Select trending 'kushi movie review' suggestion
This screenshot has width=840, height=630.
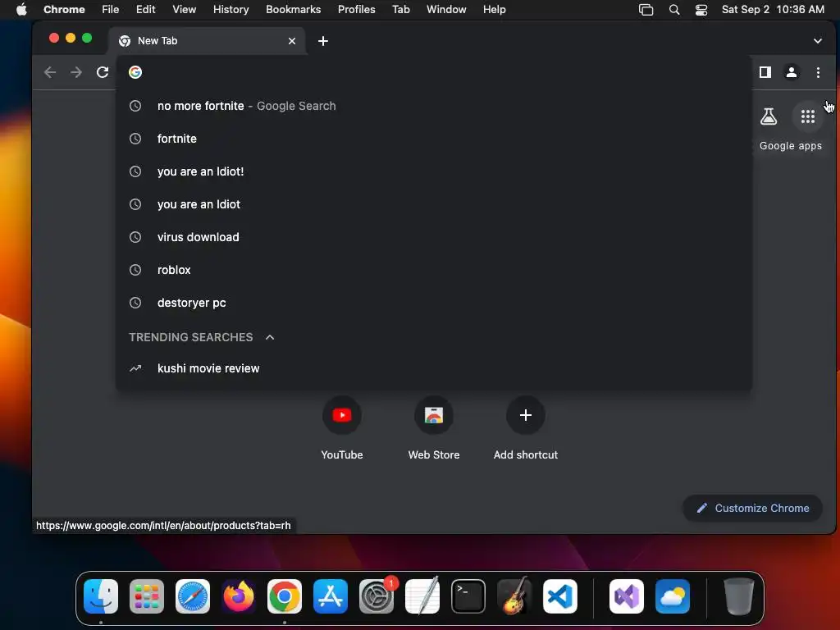pos(434,368)
